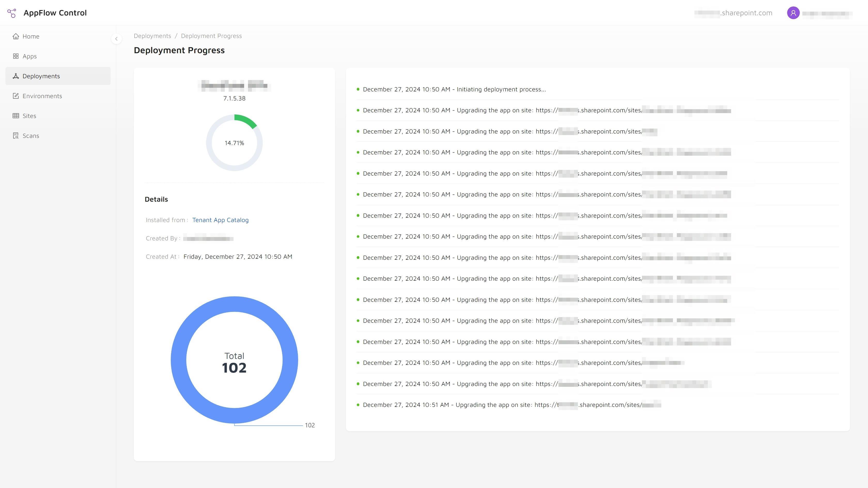Click the Home icon in sidebar

pyautogui.click(x=16, y=36)
